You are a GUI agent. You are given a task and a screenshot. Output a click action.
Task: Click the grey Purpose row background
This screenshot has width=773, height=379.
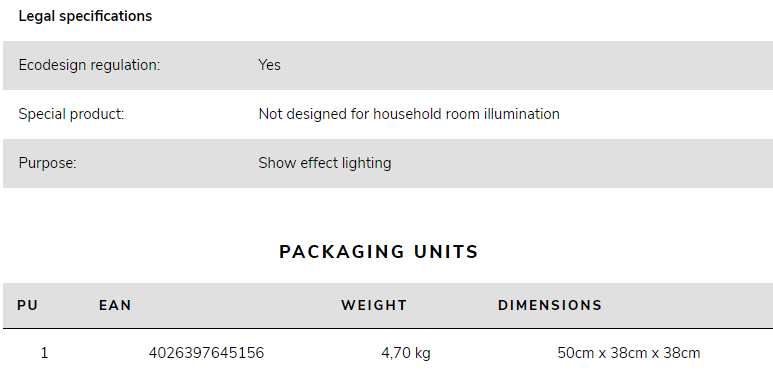click(388, 163)
